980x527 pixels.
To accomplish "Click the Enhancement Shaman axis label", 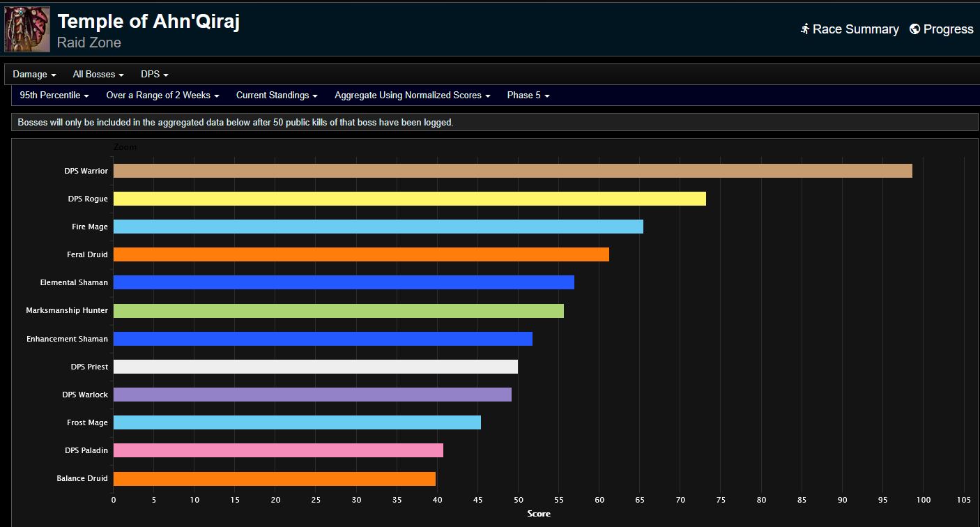I will [x=68, y=339].
